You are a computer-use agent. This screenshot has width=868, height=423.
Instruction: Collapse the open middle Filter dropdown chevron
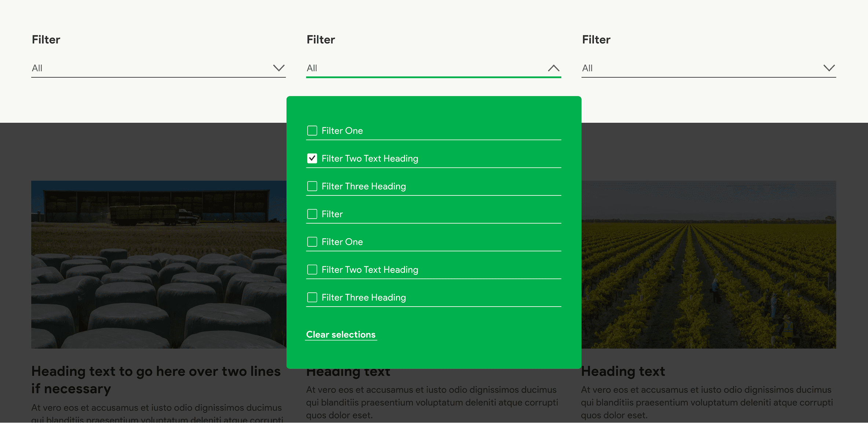point(553,68)
